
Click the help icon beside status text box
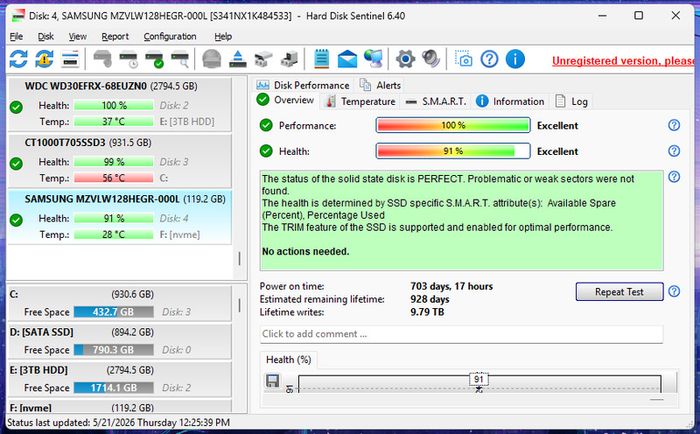pos(674,177)
